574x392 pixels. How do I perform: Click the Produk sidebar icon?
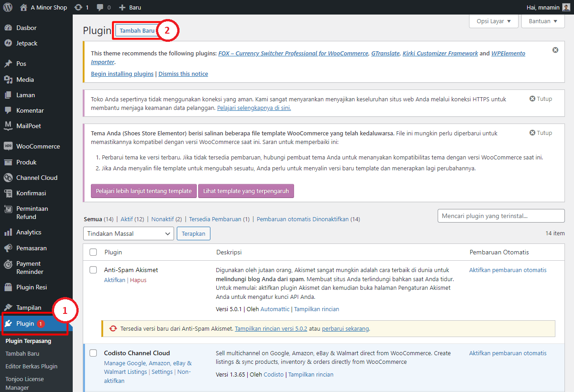coord(9,162)
